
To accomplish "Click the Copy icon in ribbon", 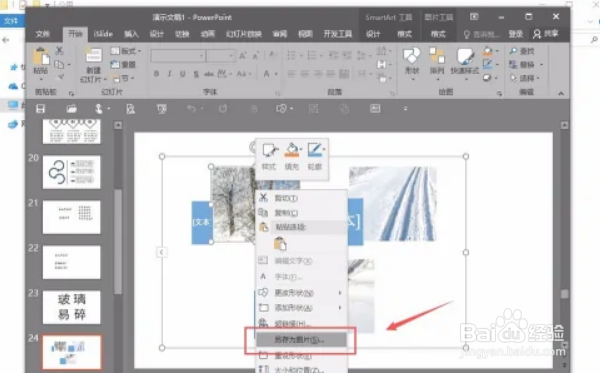I will click(x=59, y=64).
